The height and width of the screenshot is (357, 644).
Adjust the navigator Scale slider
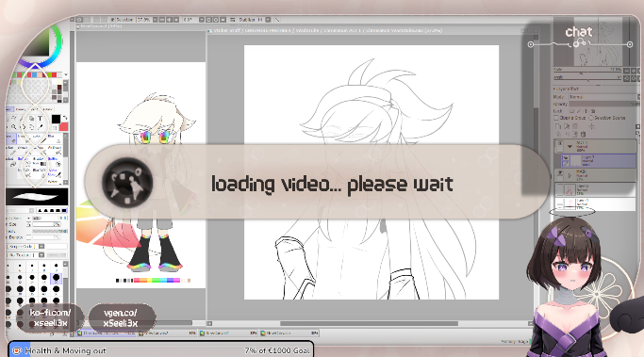[588, 73]
